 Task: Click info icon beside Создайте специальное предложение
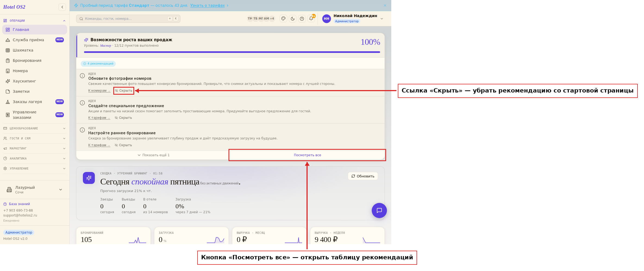(x=82, y=103)
